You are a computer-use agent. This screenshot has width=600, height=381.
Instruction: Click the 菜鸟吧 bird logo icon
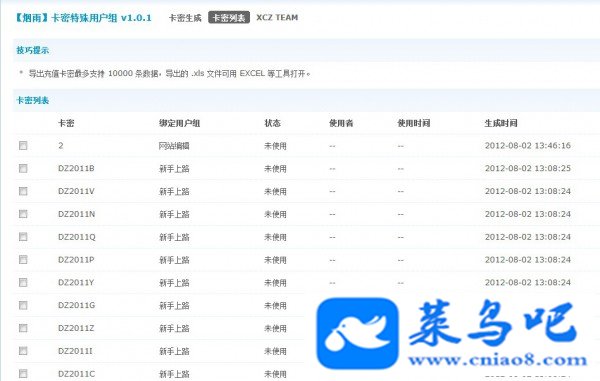point(357,333)
